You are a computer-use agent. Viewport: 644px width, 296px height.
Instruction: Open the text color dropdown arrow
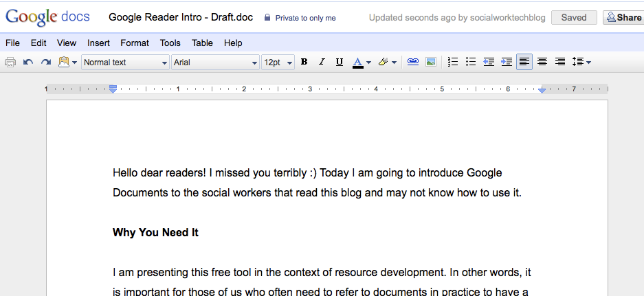pyautogui.click(x=368, y=62)
